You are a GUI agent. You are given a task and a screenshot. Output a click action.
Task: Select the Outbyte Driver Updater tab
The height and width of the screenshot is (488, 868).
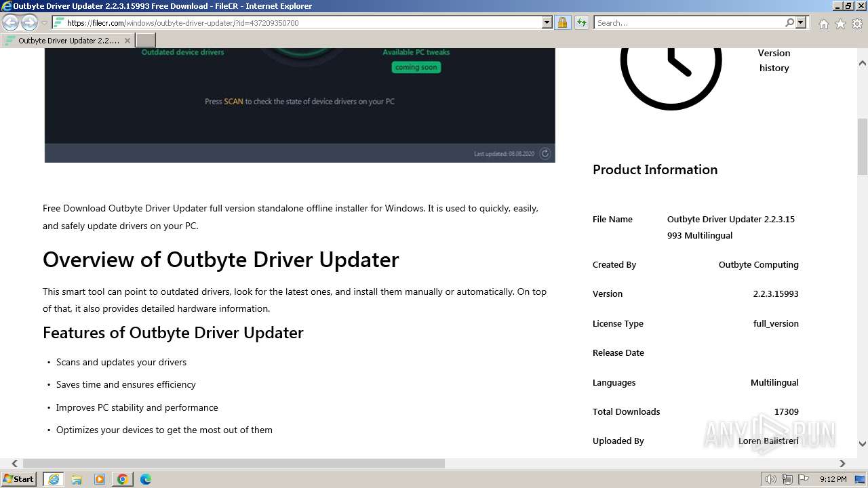[x=68, y=41]
